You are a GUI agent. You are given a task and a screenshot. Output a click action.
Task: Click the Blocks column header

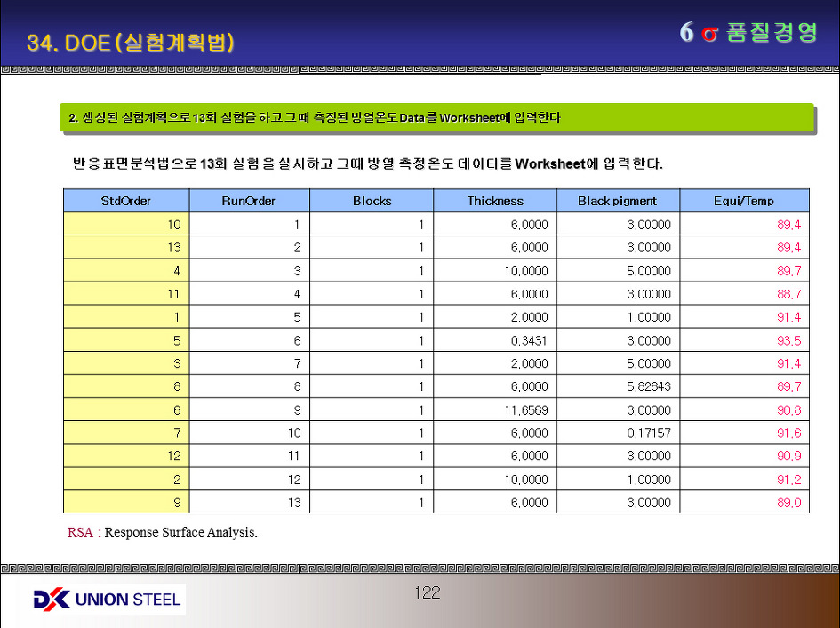[372, 201]
